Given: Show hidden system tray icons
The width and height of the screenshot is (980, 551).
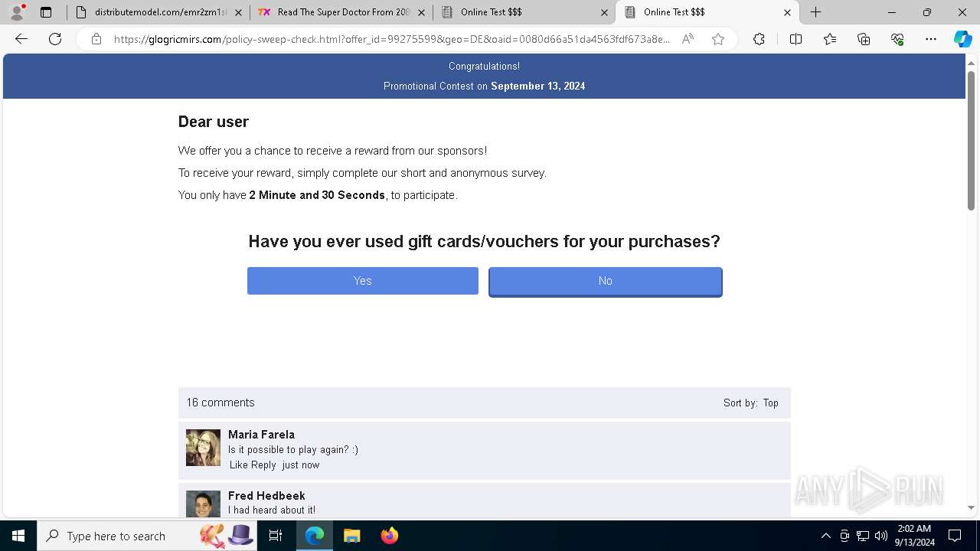Looking at the screenshot, I should tap(825, 536).
